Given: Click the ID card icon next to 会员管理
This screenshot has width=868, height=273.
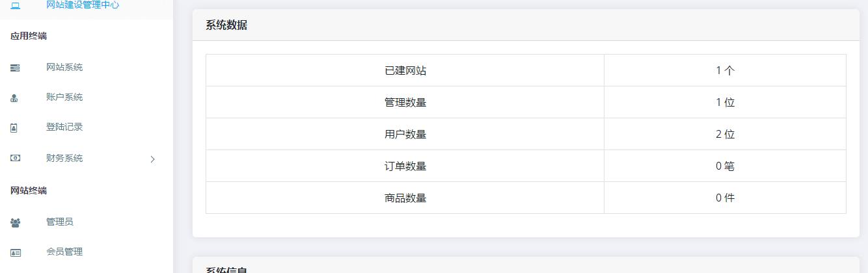Looking at the screenshot, I should pyautogui.click(x=15, y=252).
